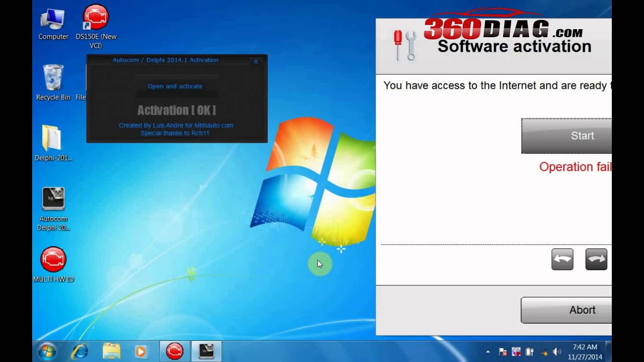Click the power/battery tray icon
Viewport: 644px width, 362px height.
[x=530, y=352]
